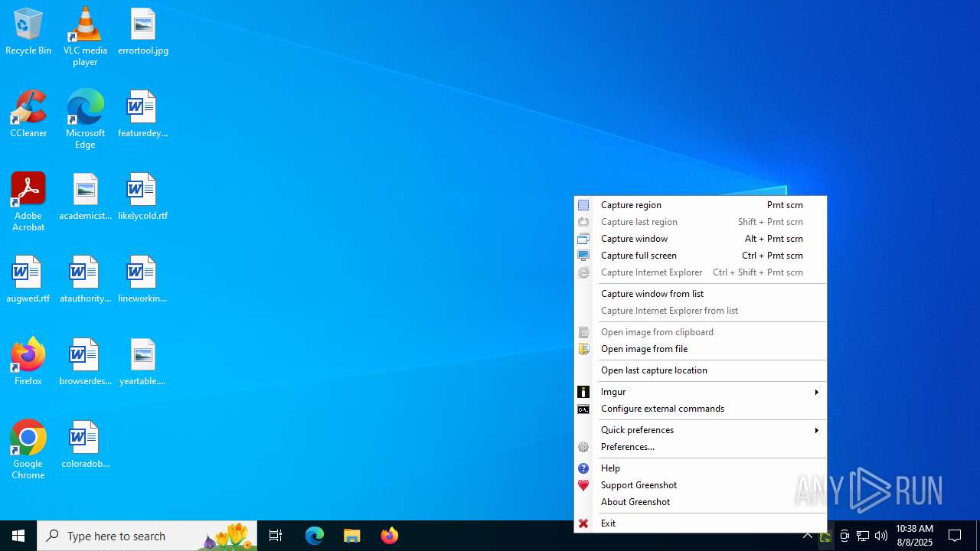Select the atauthority... document icon
980x551 pixels.
(x=85, y=280)
